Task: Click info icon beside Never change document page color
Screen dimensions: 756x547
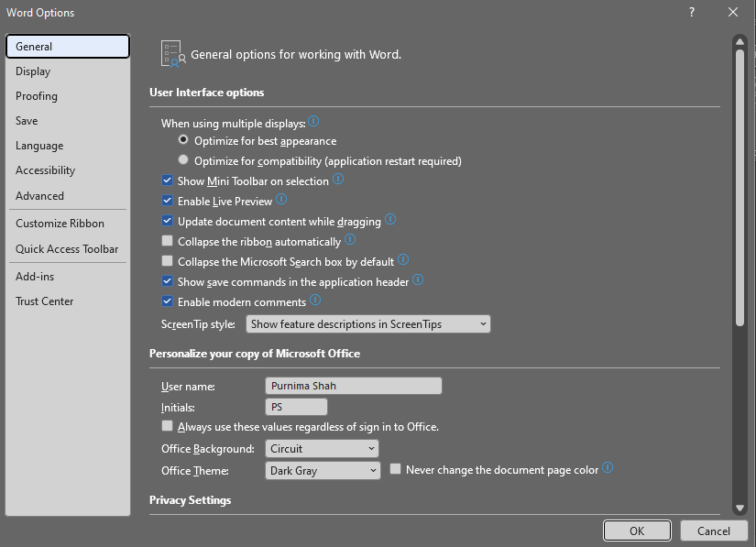Action: pos(608,467)
